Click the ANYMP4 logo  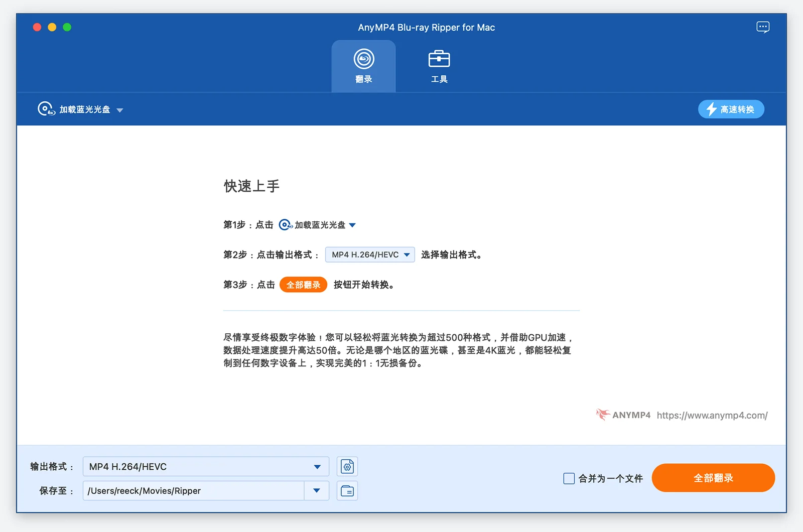point(623,415)
